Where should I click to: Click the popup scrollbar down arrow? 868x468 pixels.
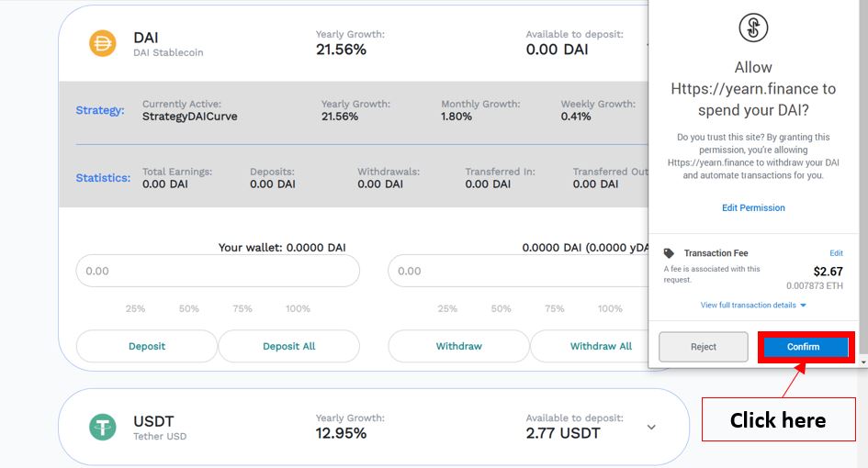[863, 362]
